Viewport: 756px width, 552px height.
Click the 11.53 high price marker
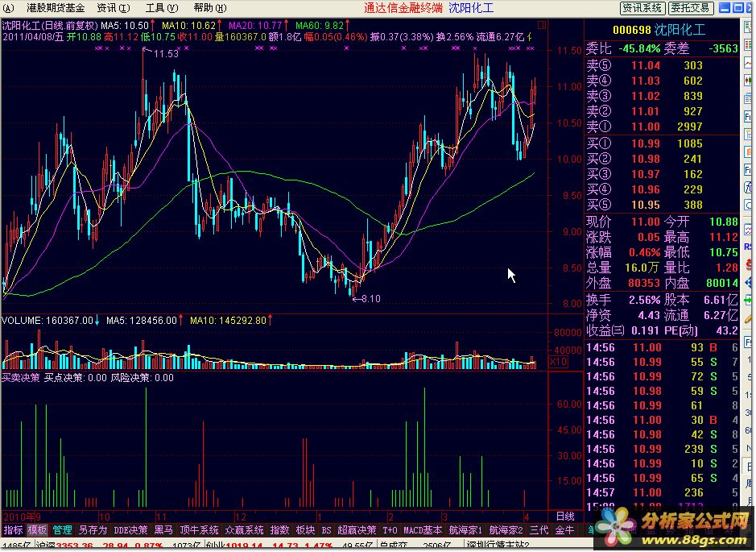coord(167,53)
